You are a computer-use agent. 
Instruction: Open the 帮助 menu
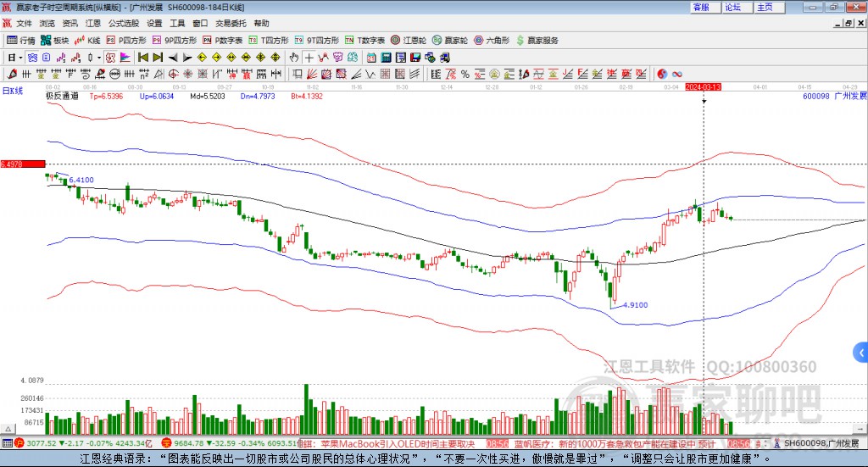point(261,23)
